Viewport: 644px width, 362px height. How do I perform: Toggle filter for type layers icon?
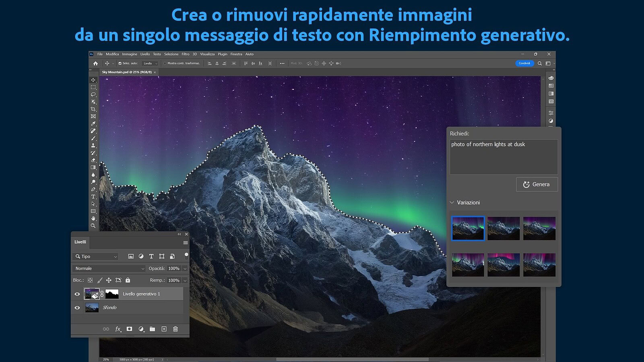pyautogui.click(x=151, y=256)
